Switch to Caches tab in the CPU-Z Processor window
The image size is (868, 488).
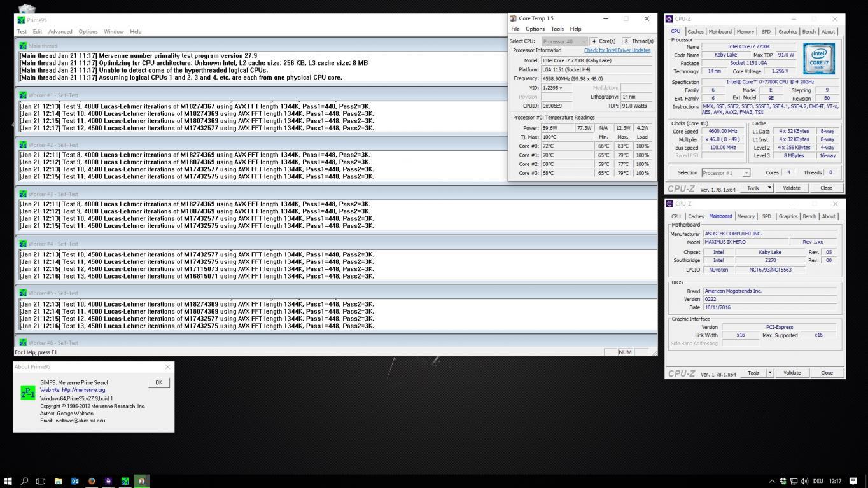coord(696,31)
